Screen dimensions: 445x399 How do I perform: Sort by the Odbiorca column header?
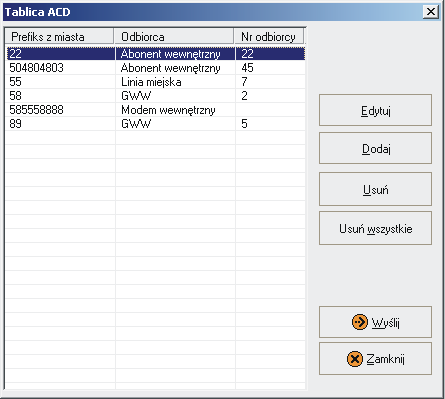(174, 36)
